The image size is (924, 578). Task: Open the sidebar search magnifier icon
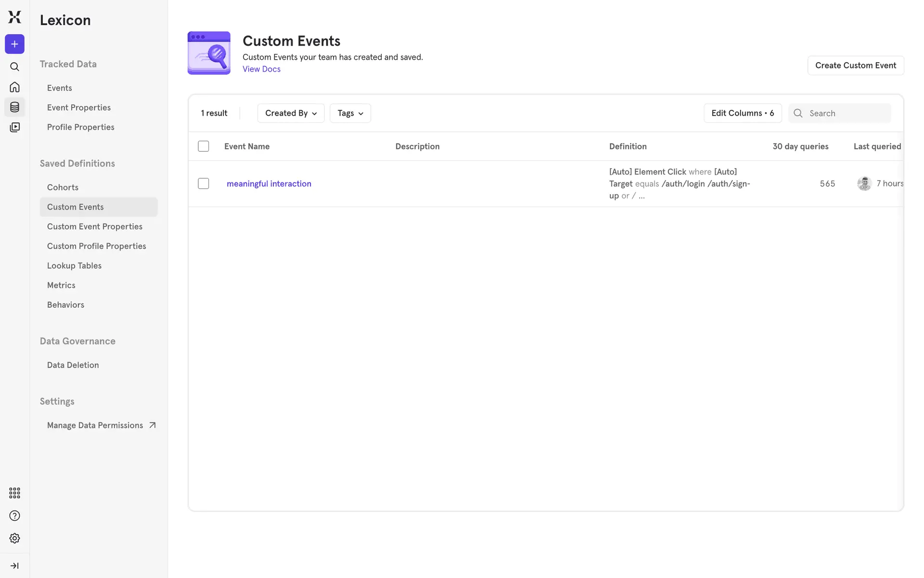click(x=14, y=67)
